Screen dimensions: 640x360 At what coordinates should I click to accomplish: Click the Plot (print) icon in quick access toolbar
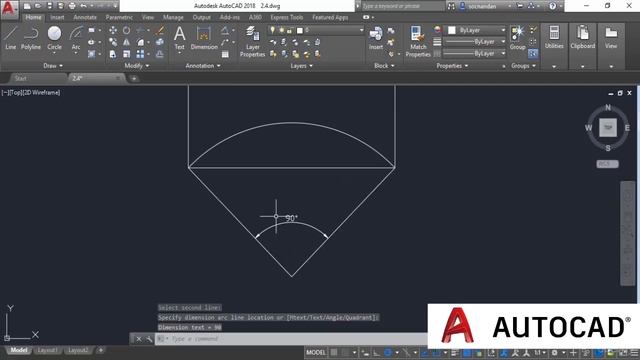(72, 6)
